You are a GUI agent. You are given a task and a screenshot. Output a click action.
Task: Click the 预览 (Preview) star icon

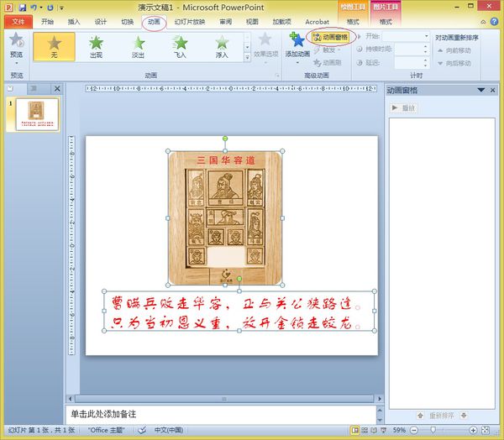[16, 39]
